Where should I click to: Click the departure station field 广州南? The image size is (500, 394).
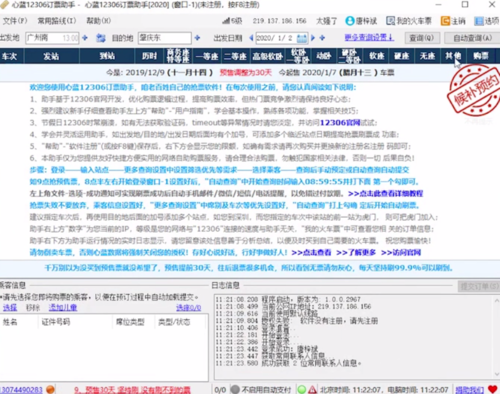(x=52, y=38)
